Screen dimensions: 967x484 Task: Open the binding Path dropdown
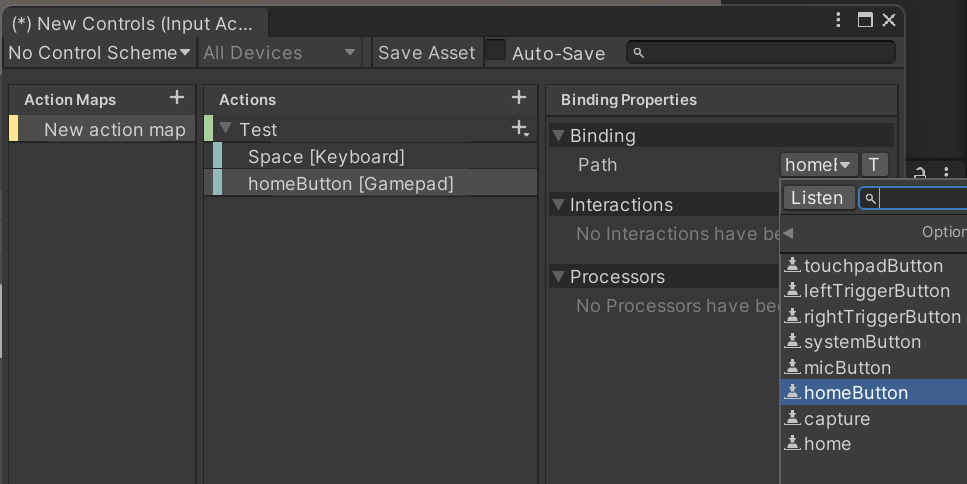(818, 165)
